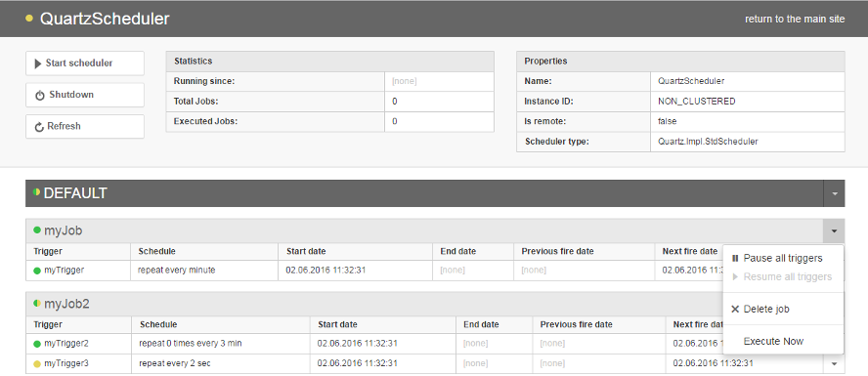Click the myTrigger start date cell
868x376 pixels.
355,271
